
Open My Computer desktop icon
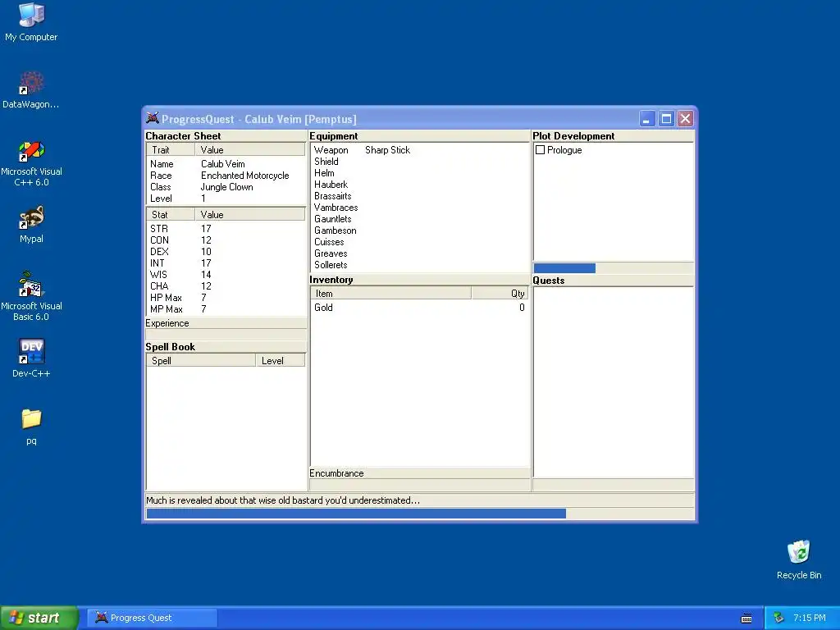point(31,22)
